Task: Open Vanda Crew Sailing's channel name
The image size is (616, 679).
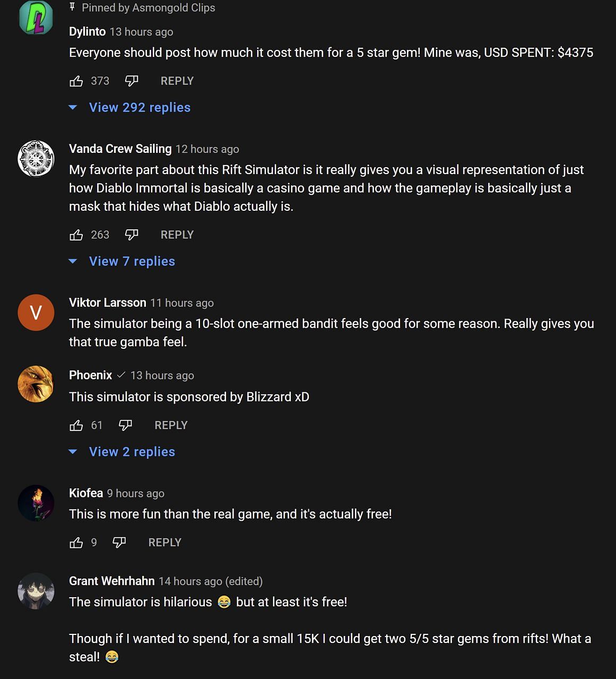Action: [x=120, y=149]
